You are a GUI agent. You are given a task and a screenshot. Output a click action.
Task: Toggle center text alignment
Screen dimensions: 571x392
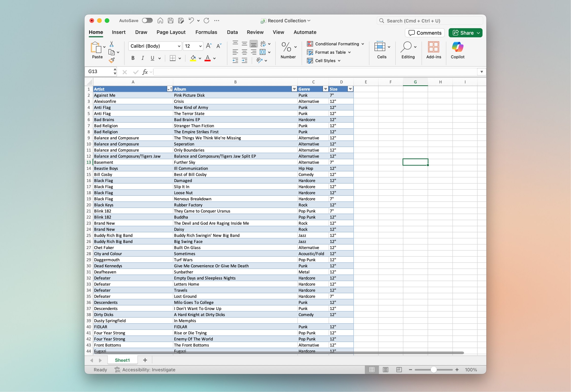click(x=244, y=52)
